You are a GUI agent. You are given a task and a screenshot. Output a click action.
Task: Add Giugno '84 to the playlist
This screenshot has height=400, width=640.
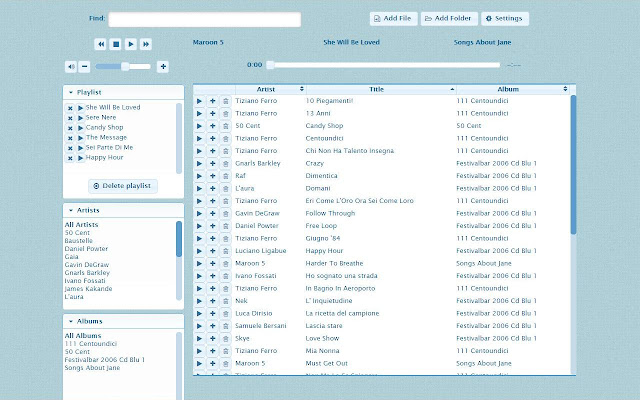[212, 239]
